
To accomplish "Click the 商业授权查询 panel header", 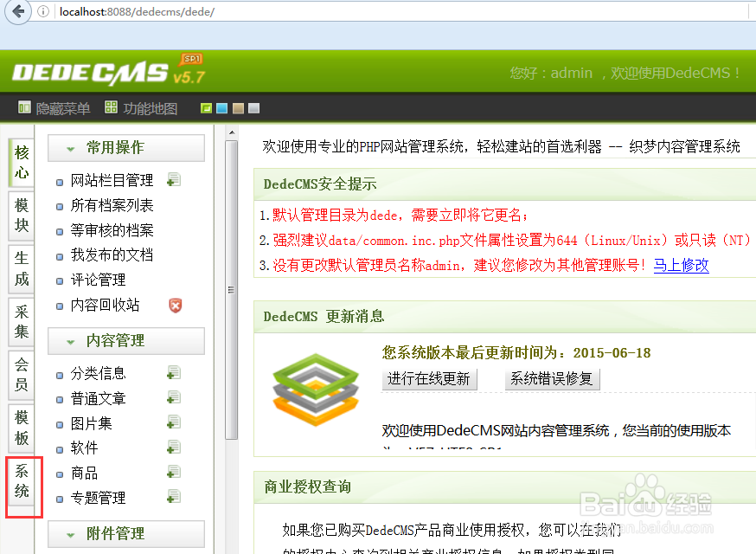I will (505, 486).
